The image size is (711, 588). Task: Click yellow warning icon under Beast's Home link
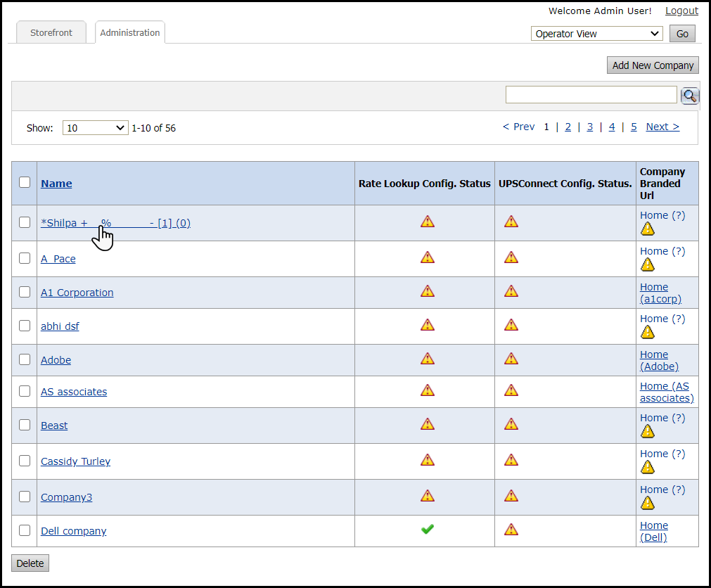[x=648, y=431]
